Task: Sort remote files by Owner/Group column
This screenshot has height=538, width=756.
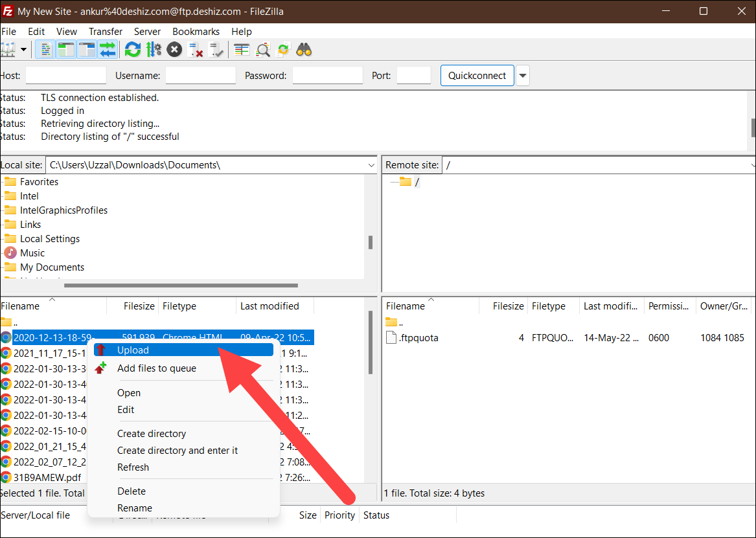Action: pos(724,306)
